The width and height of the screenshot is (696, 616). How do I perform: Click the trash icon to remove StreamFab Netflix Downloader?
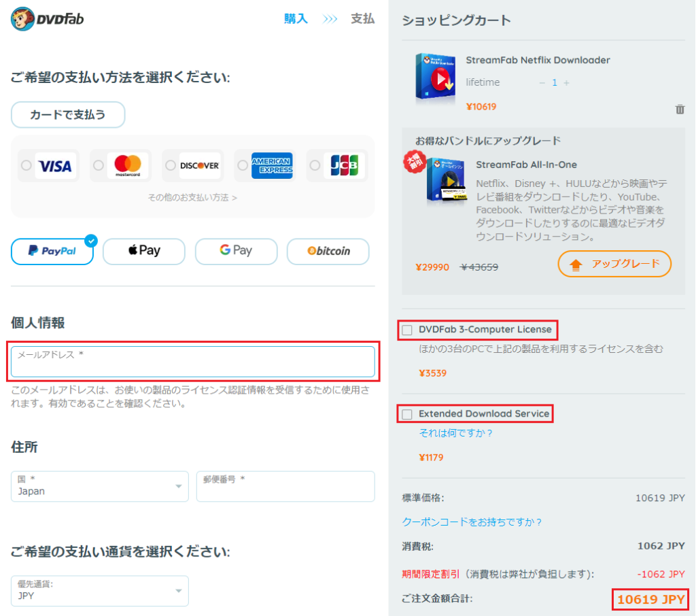(x=680, y=109)
